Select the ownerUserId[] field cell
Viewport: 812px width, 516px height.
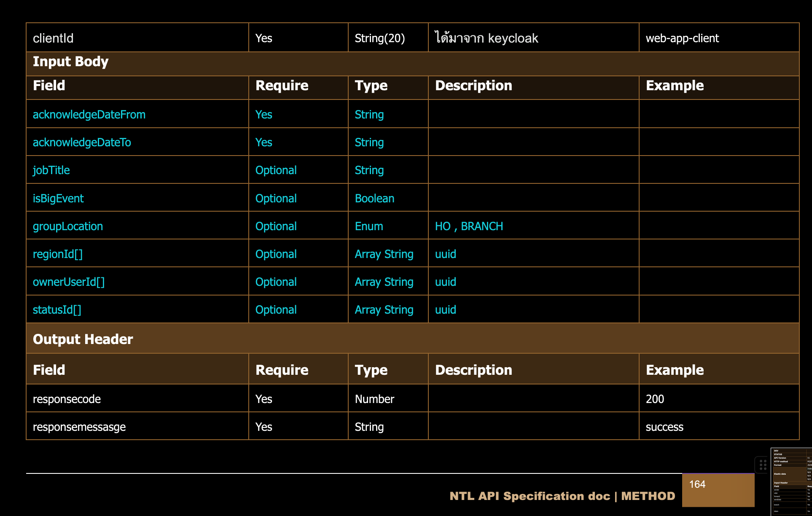click(x=69, y=282)
